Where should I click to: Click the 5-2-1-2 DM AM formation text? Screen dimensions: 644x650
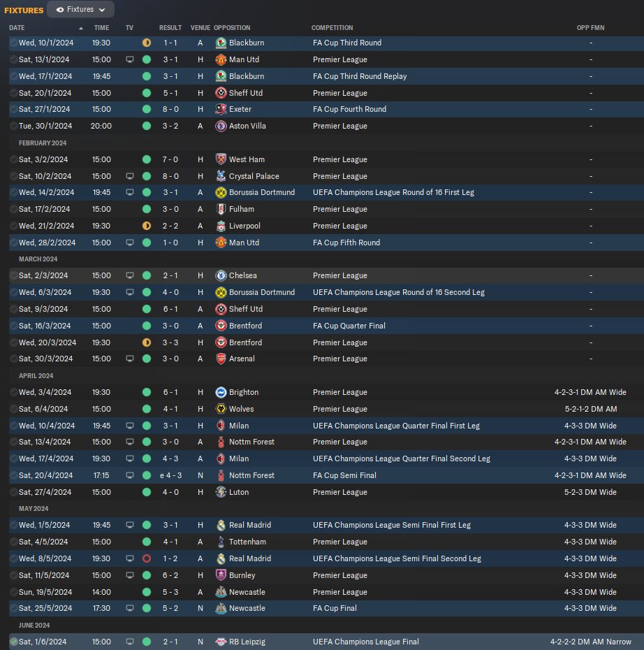pyautogui.click(x=591, y=409)
